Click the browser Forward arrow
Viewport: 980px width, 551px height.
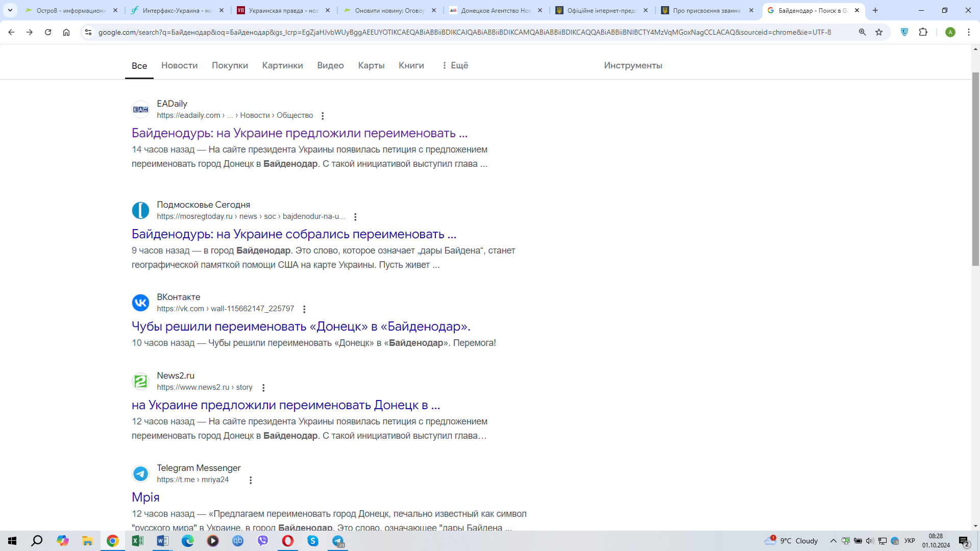30,32
